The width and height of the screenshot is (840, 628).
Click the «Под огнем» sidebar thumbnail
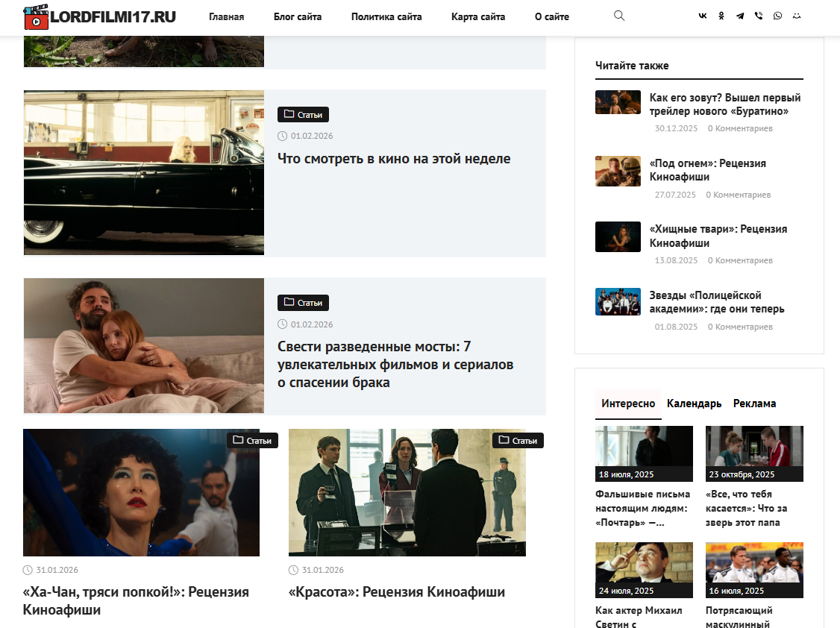tap(618, 171)
